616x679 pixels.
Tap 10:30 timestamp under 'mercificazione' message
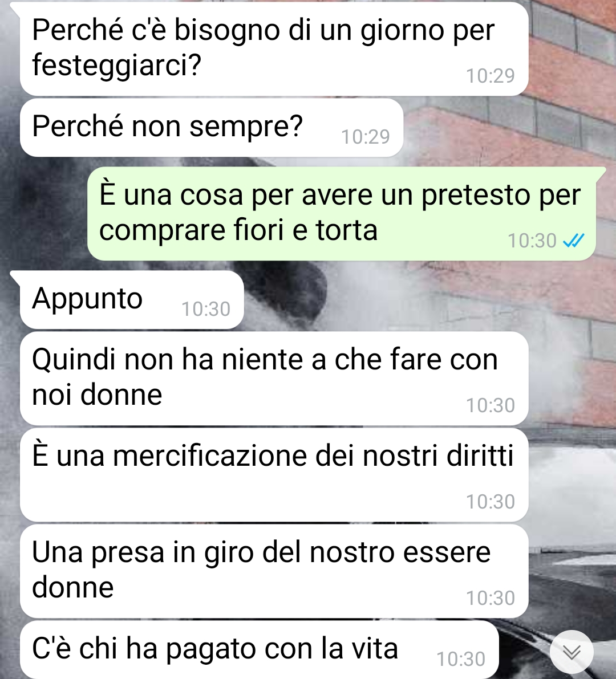[x=491, y=502]
